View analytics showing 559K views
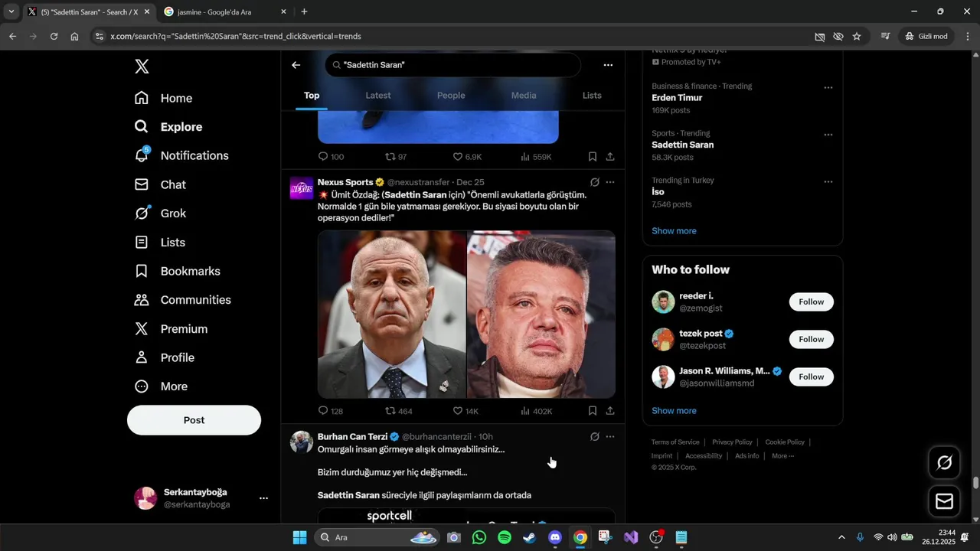The width and height of the screenshot is (980, 551). (x=536, y=157)
